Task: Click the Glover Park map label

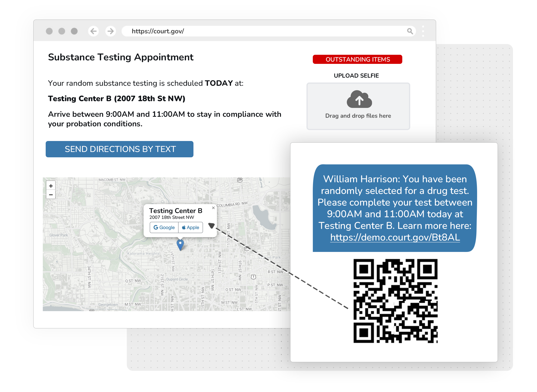Action: (x=59, y=235)
